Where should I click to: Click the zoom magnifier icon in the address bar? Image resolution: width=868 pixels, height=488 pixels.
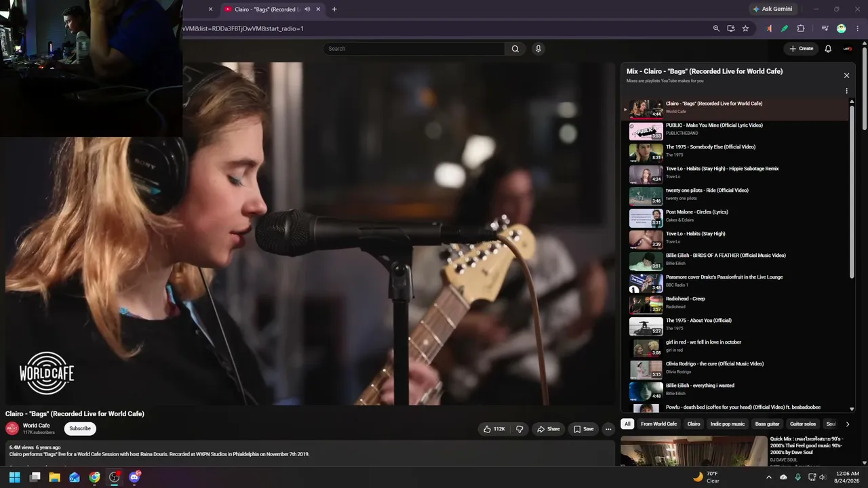(x=716, y=28)
